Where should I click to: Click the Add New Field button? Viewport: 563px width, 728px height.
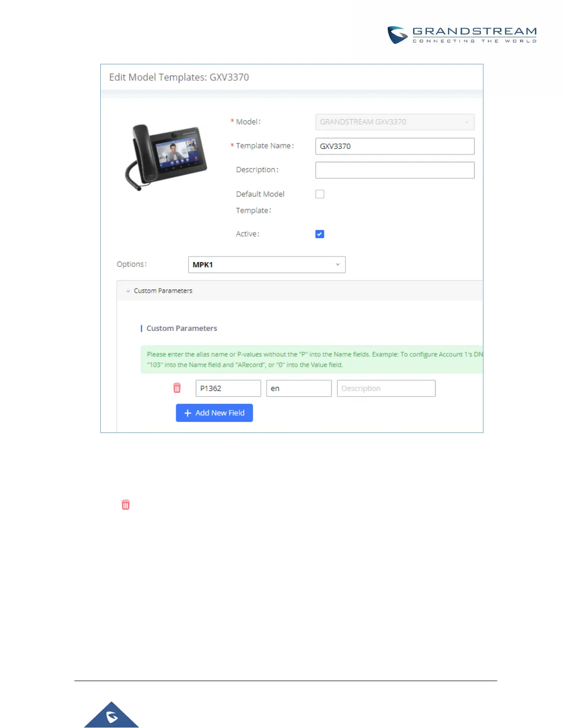point(214,413)
